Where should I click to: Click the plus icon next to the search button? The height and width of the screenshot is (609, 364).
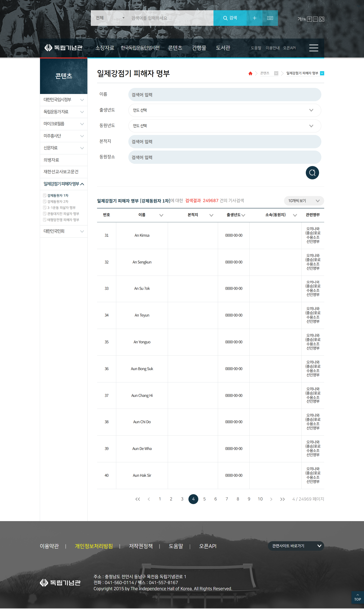[x=254, y=18]
